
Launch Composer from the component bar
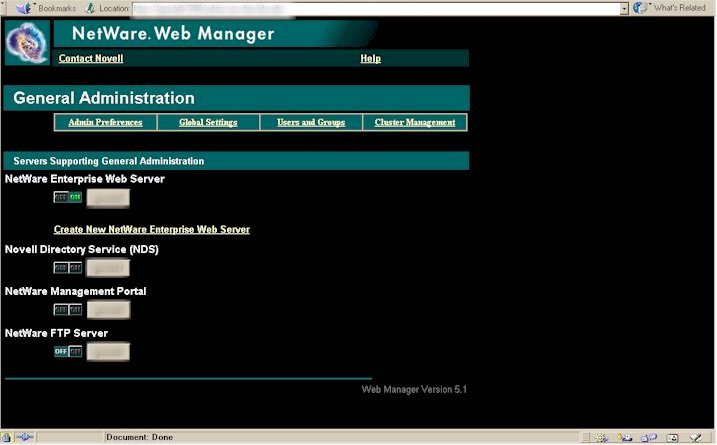click(696, 438)
